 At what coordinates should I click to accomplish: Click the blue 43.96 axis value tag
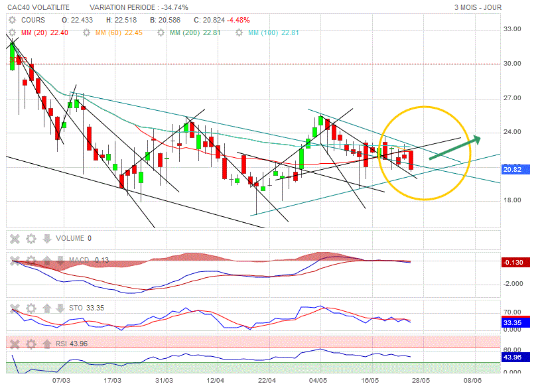tap(515, 358)
